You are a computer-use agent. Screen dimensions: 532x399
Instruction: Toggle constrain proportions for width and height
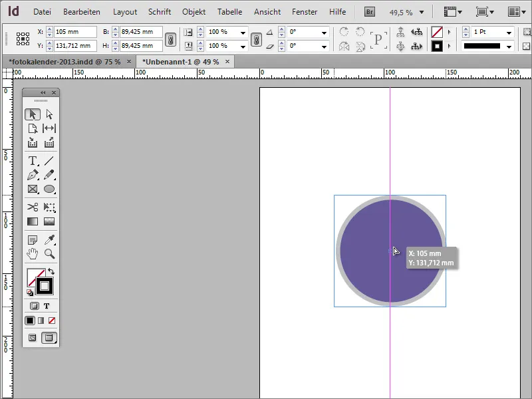click(170, 39)
